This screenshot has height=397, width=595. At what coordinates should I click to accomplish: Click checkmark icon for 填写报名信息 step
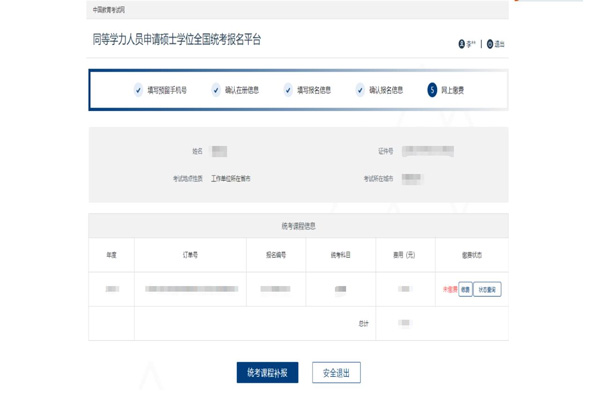tap(288, 90)
